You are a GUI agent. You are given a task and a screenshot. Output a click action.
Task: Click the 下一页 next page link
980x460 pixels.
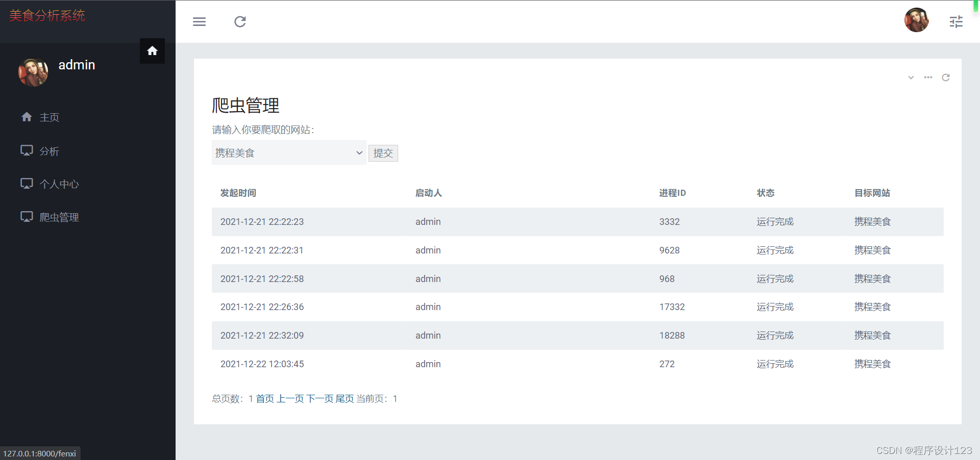[x=320, y=398]
